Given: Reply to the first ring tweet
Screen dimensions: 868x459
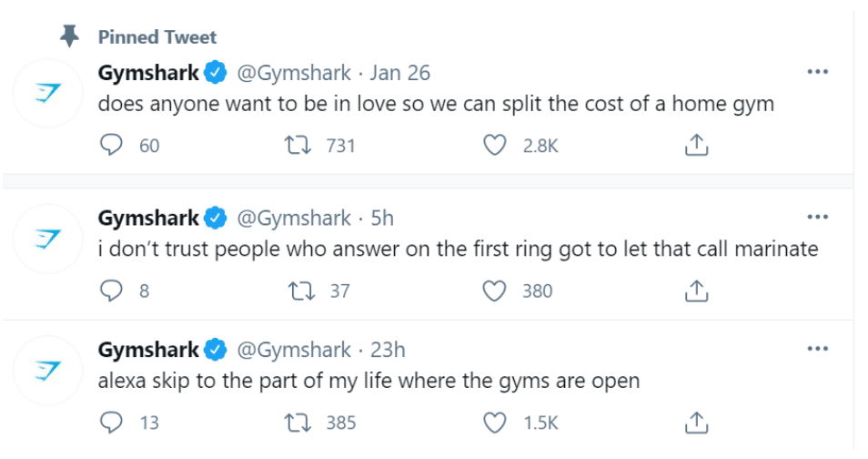Looking at the screenshot, I should (x=111, y=291).
